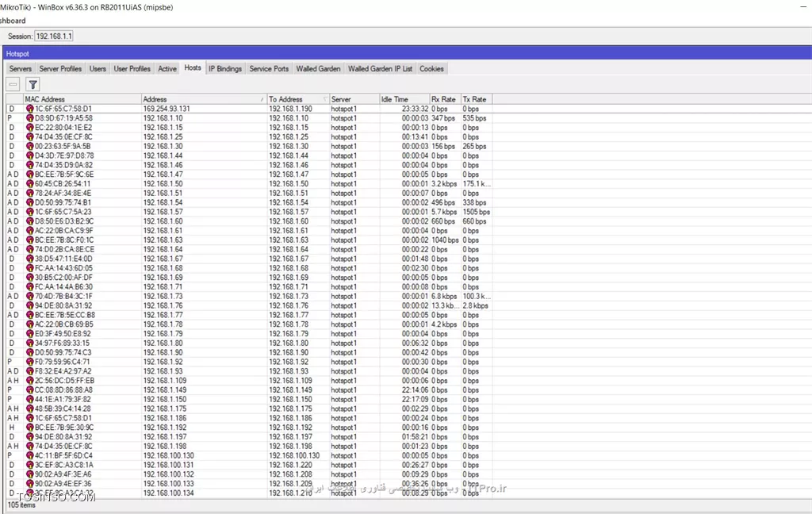This screenshot has height=514, width=812.
Task: Sort by To Address column header
Action: pyautogui.click(x=298, y=99)
